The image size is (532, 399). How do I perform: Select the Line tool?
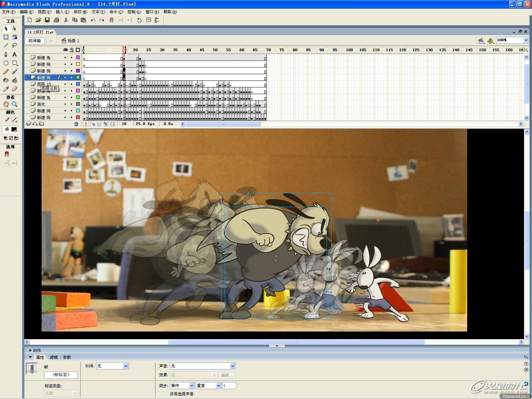pyautogui.click(x=6, y=46)
